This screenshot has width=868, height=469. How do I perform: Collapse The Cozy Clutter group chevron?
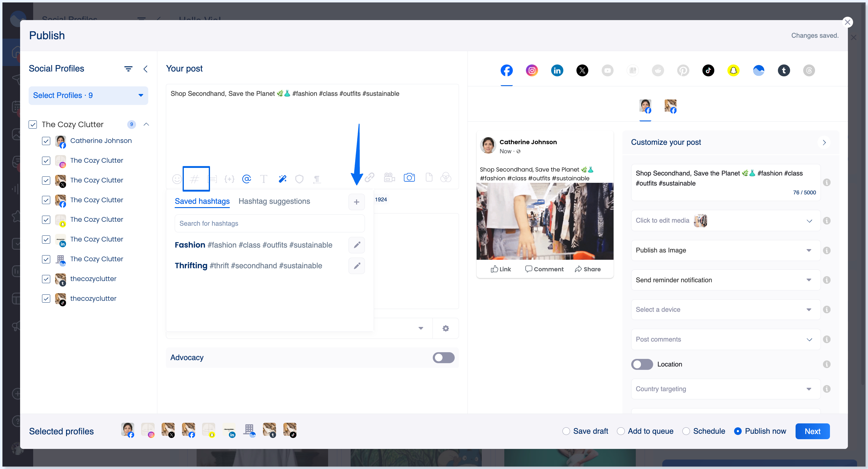pyautogui.click(x=146, y=124)
